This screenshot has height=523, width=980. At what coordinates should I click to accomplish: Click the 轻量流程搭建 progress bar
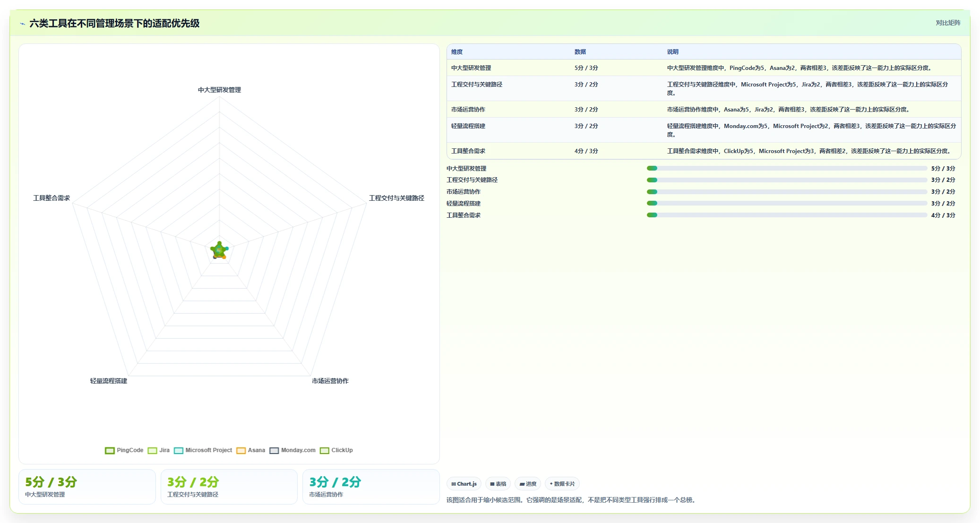click(x=787, y=203)
